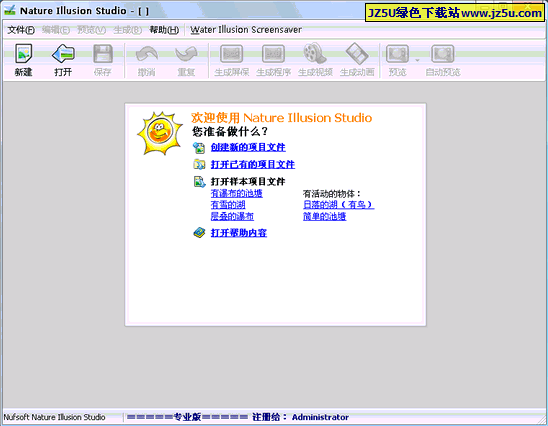
Task: Click the 打开 (Open) toolbar icon
Action: tap(63, 54)
